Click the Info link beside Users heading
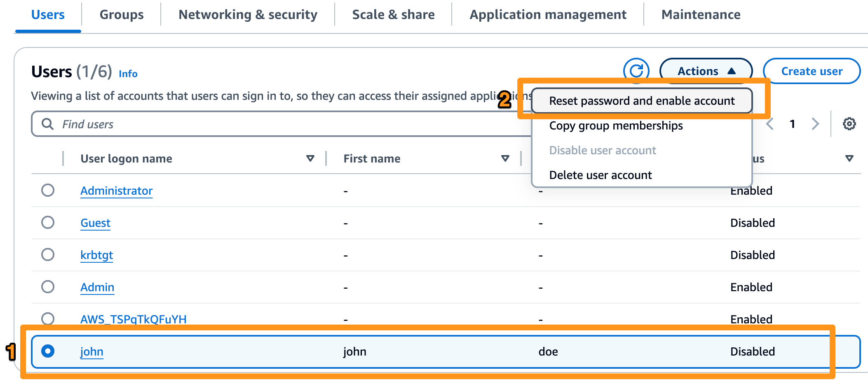Image resolution: width=868 pixels, height=391 pixels. (x=127, y=74)
